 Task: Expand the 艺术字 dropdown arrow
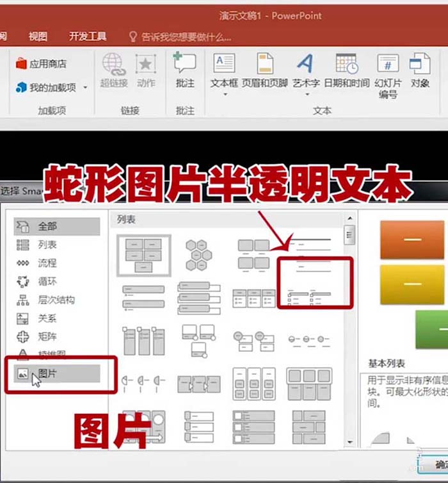pyautogui.click(x=307, y=94)
